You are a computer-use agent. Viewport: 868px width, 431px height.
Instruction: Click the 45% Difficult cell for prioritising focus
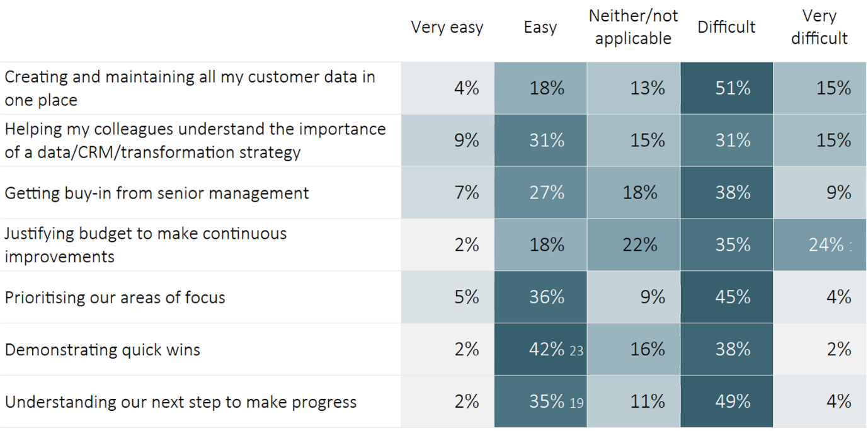726,297
